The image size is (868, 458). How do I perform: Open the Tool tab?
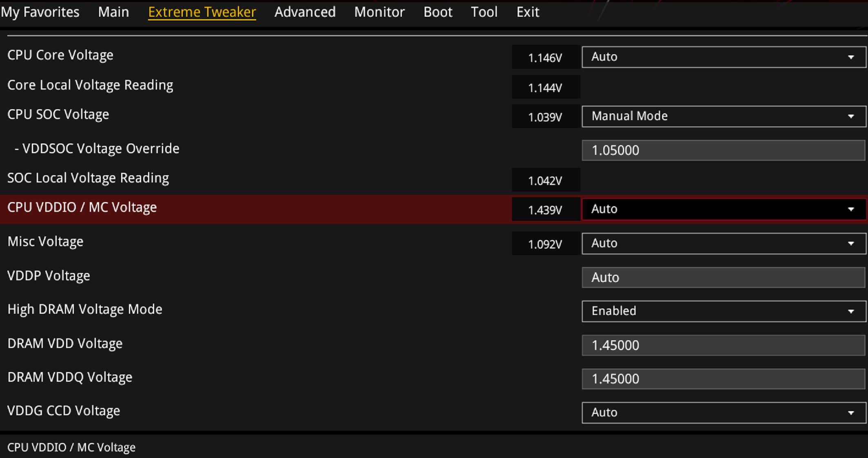click(484, 12)
